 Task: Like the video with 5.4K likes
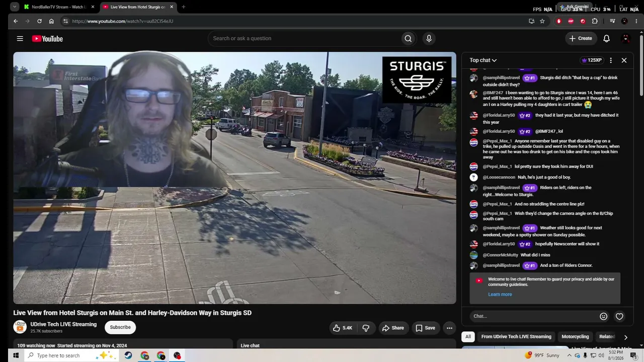point(342,328)
